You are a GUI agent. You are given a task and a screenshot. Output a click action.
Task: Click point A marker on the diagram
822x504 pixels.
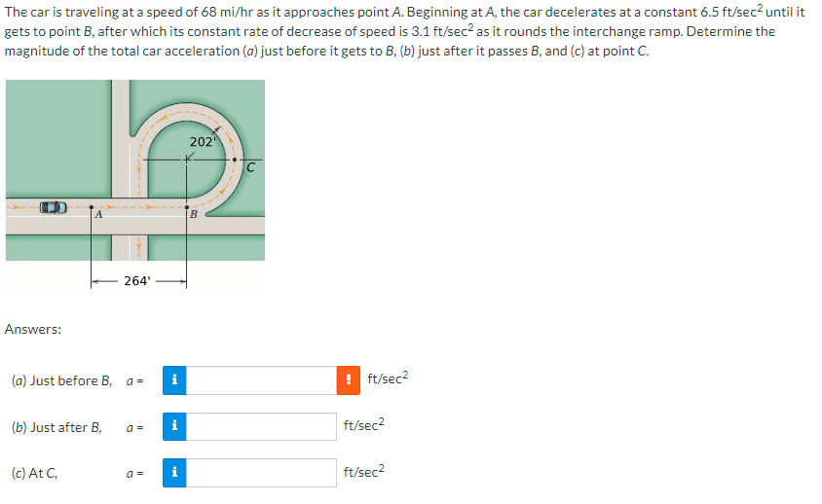pyautogui.click(x=92, y=207)
